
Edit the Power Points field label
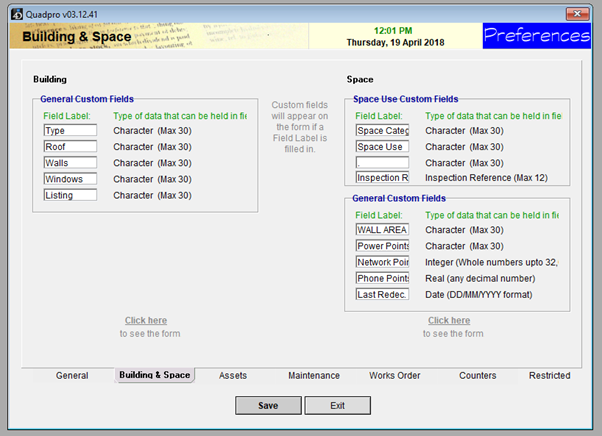(382, 246)
